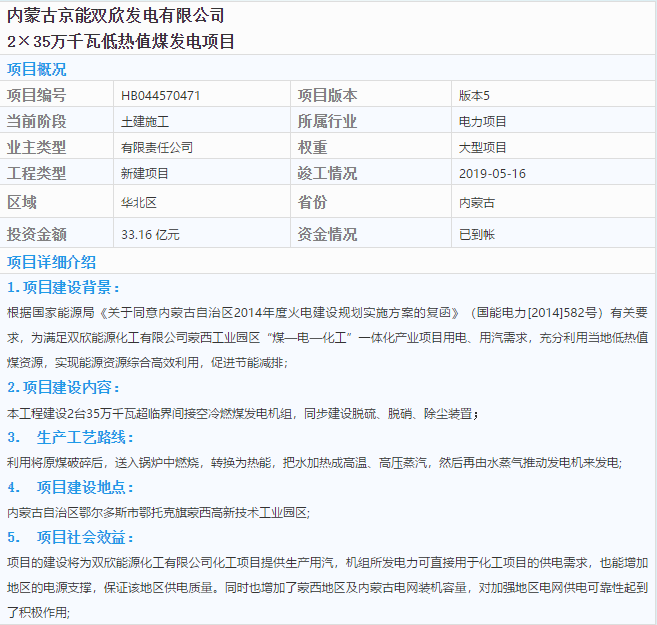Select the 项目概况 section header
Image resolution: width=657 pixels, height=625 pixels.
(x=37, y=69)
